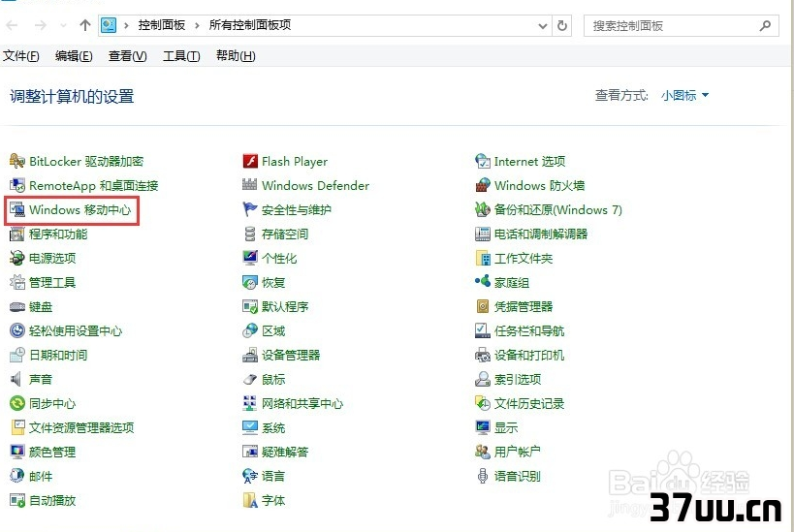Click the 存储空间 drives icon
This screenshot has width=794, height=532.
(250, 234)
